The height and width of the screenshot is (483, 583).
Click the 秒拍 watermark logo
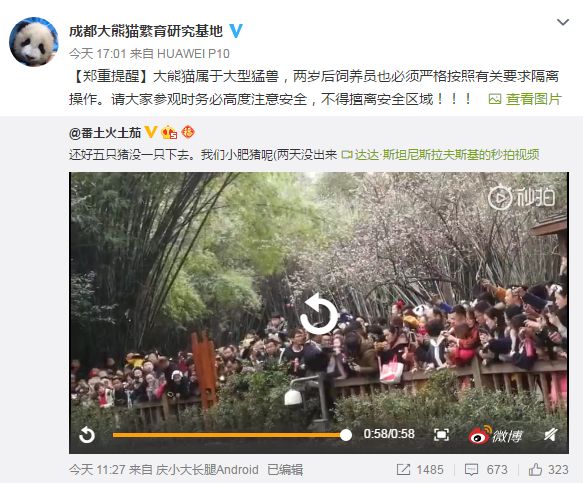[x=521, y=197]
